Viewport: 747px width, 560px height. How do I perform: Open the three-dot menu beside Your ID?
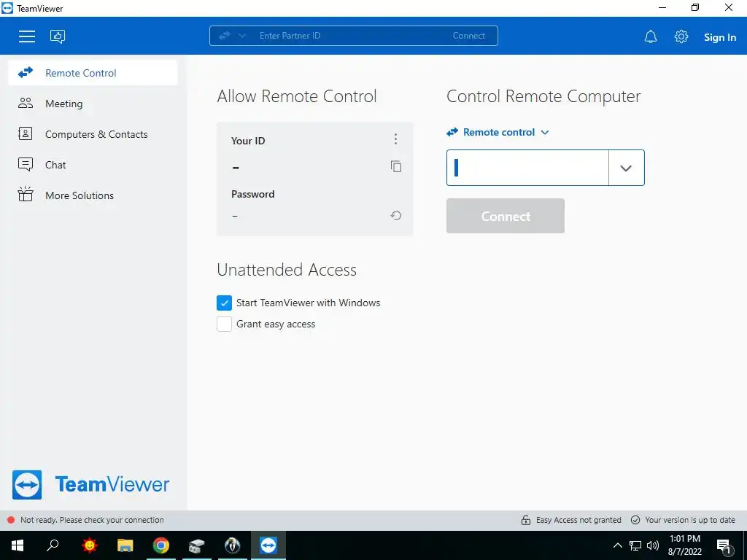395,139
